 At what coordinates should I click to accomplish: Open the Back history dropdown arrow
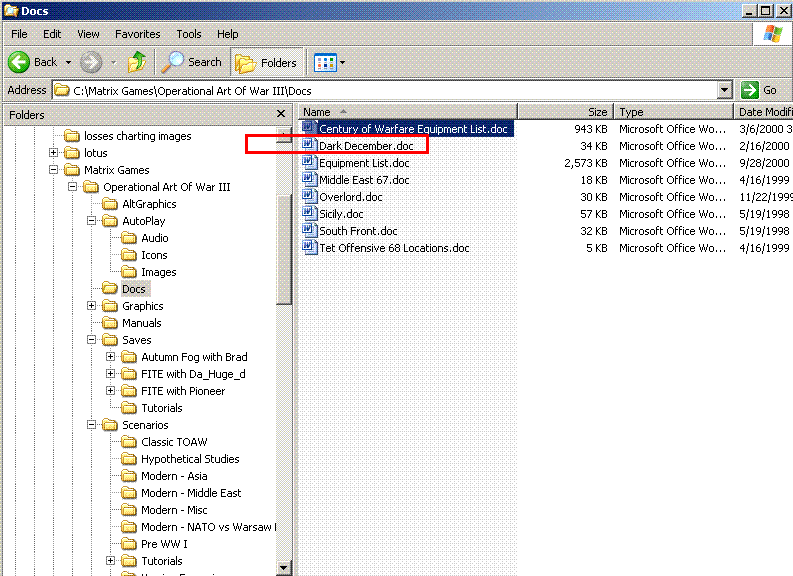click(x=68, y=62)
